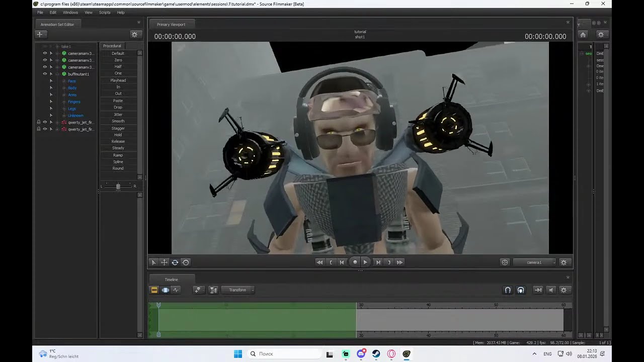Click the camera target crosshair icon
The height and width of the screenshot is (362, 644).
click(x=505, y=262)
